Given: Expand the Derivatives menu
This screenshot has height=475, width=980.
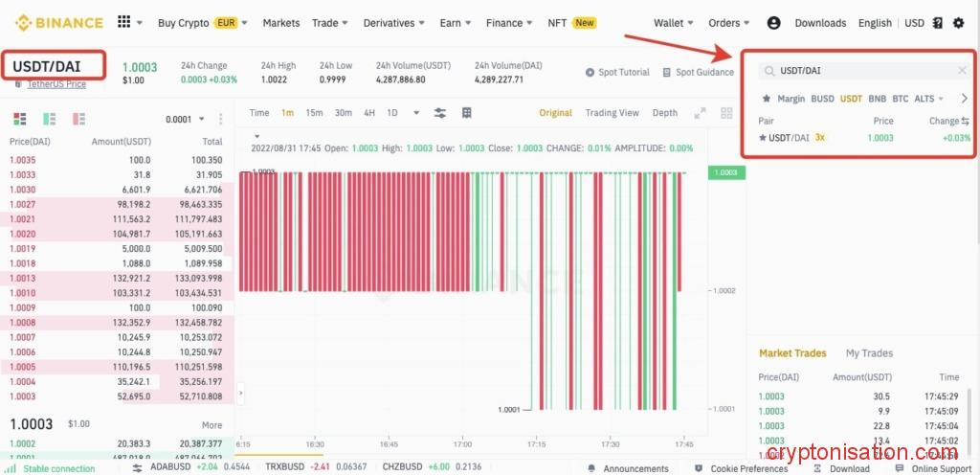Looking at the screenshot, I should 395,23.
